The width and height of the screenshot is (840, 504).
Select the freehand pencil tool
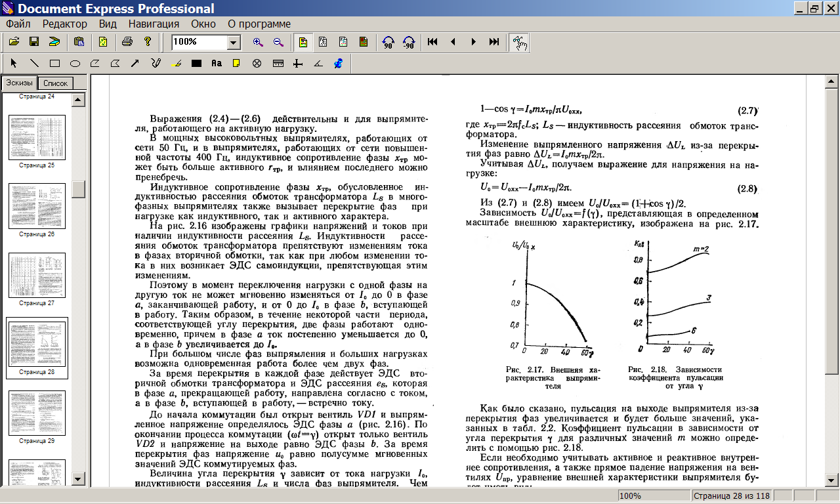coord(156,64)
